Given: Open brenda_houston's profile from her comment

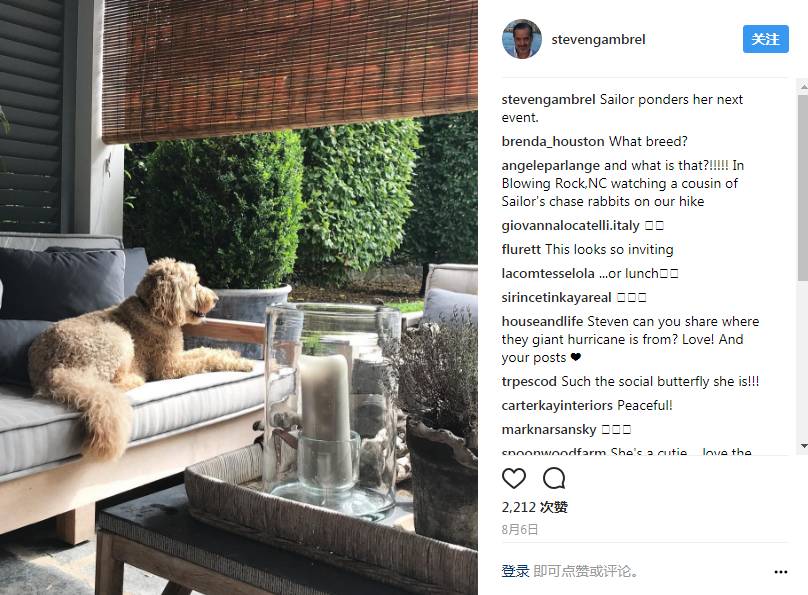Looking at the screenshot, I should (553, 141).
